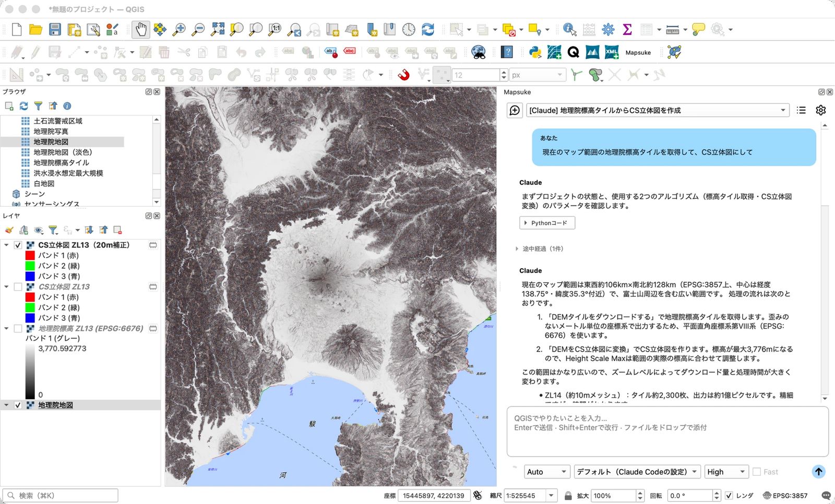Viewport: 835px width, 504px height.
Task: Open project using the yellow folder icon
Action: (x=35, y=29)
